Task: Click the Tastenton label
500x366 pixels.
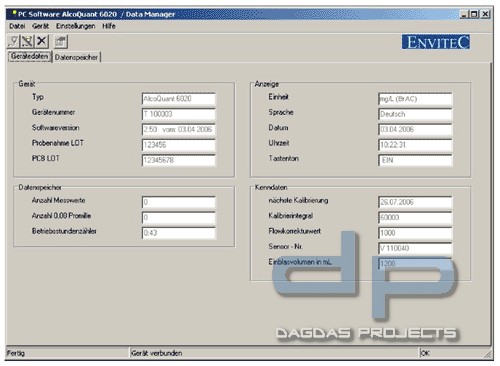Action: click(x=283, y=158)
